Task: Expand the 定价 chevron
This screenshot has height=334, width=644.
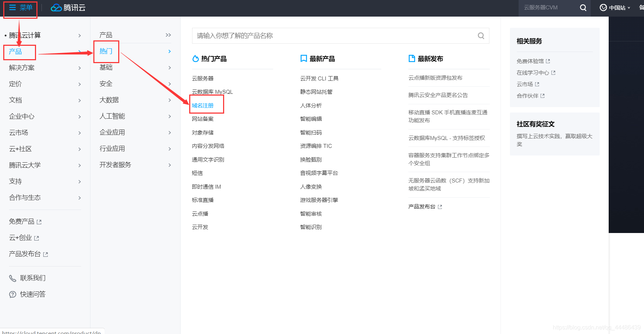Action: [80, 84]
